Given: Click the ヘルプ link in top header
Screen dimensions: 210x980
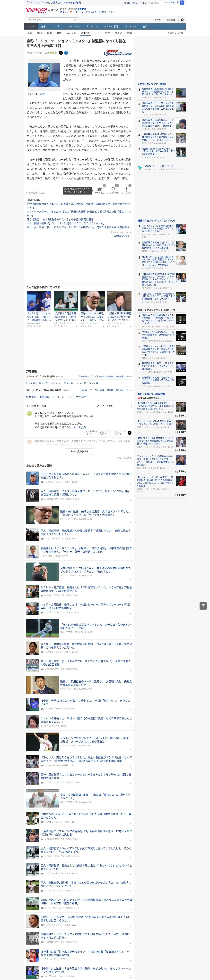Looking at the screenshot, I should pos(143,3).
